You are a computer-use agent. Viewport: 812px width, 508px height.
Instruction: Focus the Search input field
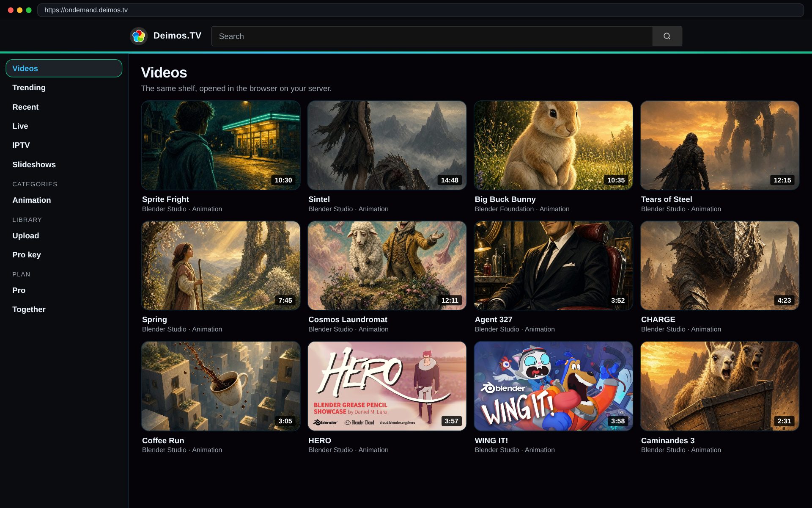tap(432, 36)
